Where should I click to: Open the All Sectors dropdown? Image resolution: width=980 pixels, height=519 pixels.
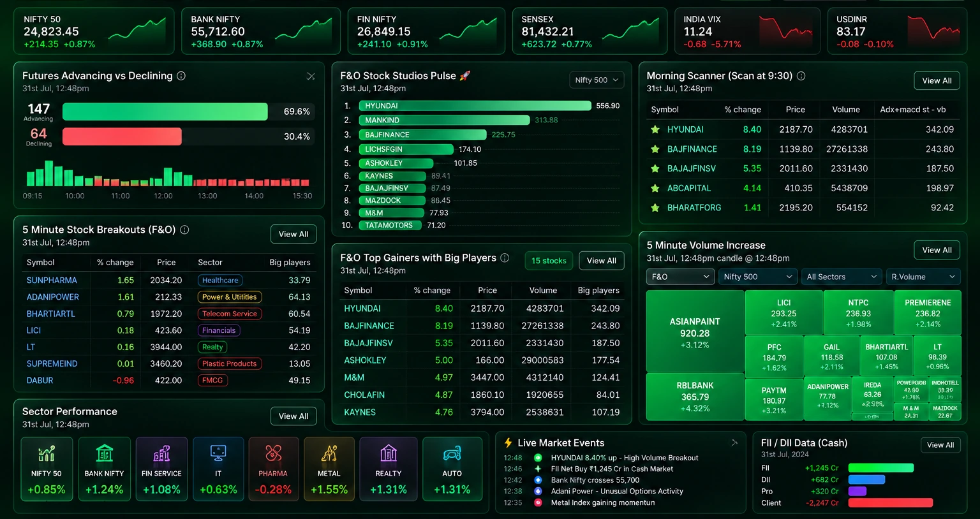pos(842,277)
